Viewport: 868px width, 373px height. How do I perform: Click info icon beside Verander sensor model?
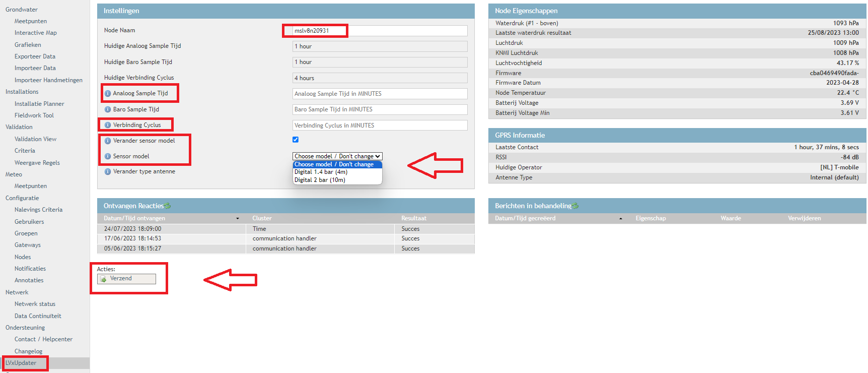[x=108, y=141]
